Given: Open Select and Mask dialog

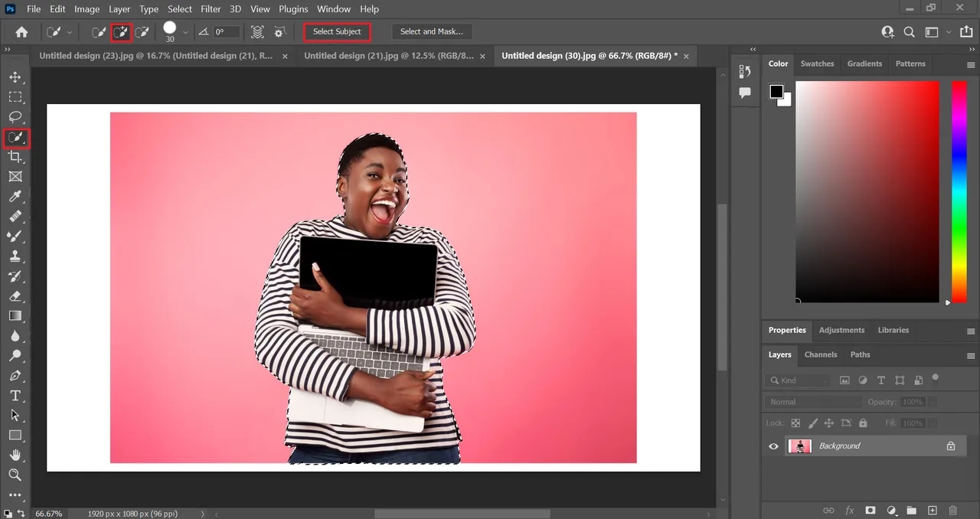Looking at the screenshot, I should tap(431, 31).
